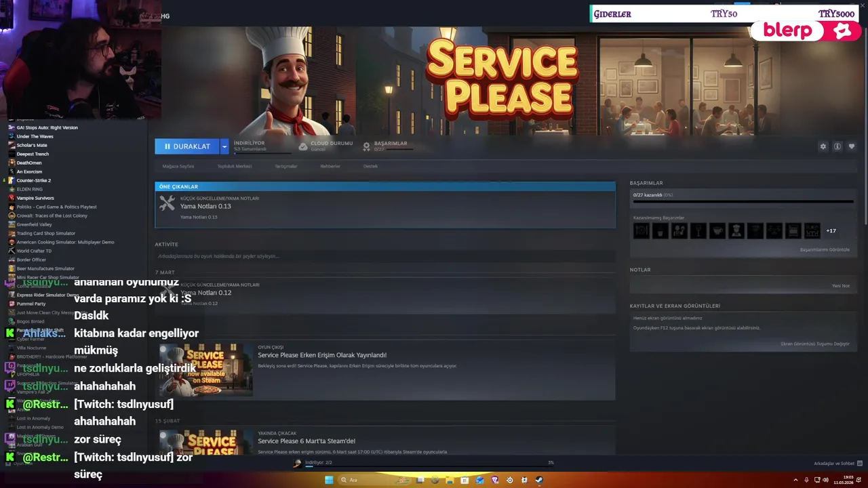The image size is (868, 488).
Task: Click the taskbar volume icon
Action: coord(825,480)
